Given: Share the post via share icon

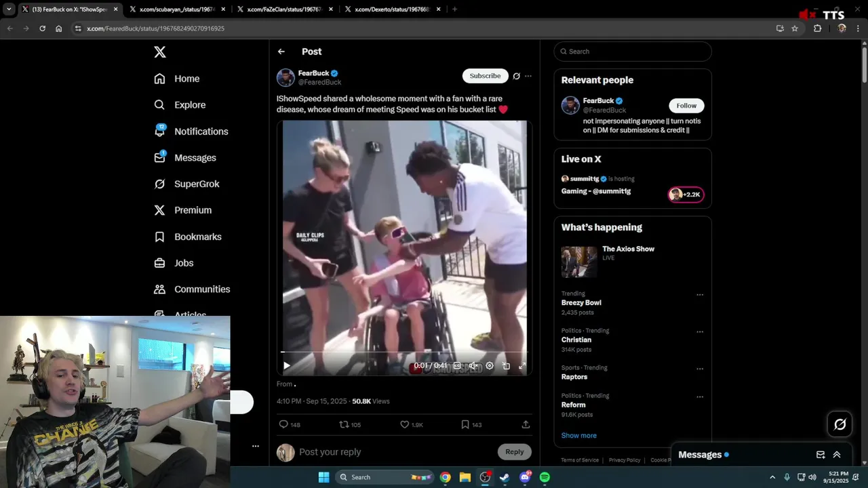Looking at the screenshot, I should 526,424.
